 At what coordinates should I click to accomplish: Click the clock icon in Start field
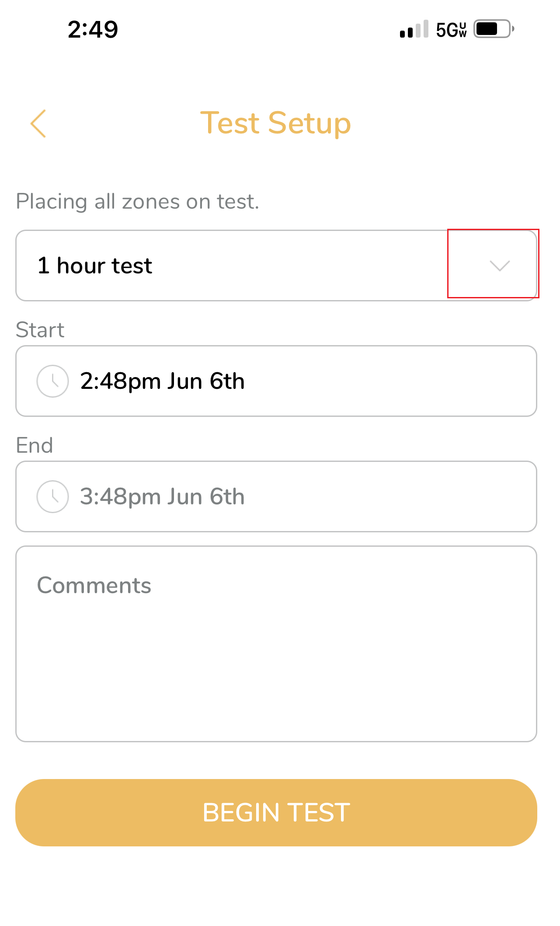pyautogui.click(x=52, y=381)
